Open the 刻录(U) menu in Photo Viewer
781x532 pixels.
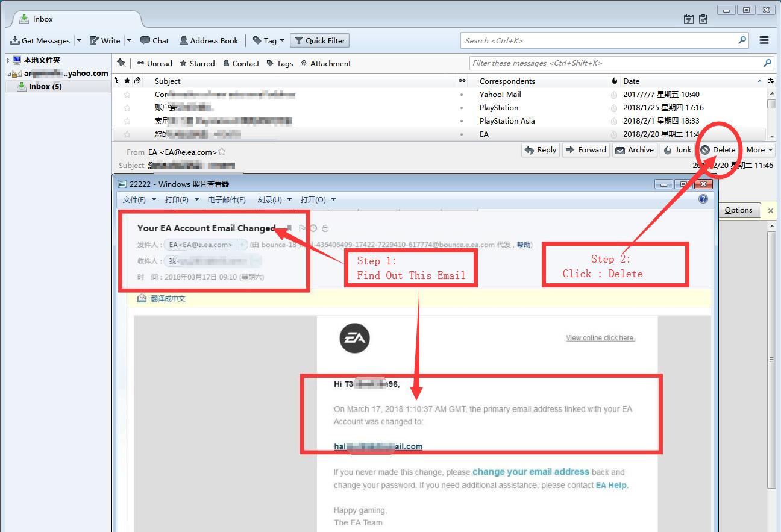click(274, 199)
